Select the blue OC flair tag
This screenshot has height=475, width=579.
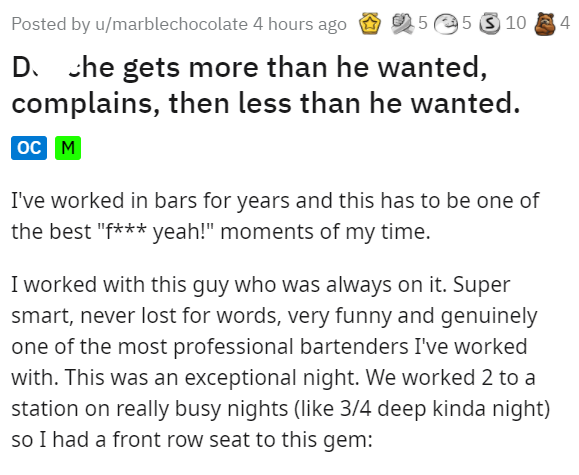[29, 148]
